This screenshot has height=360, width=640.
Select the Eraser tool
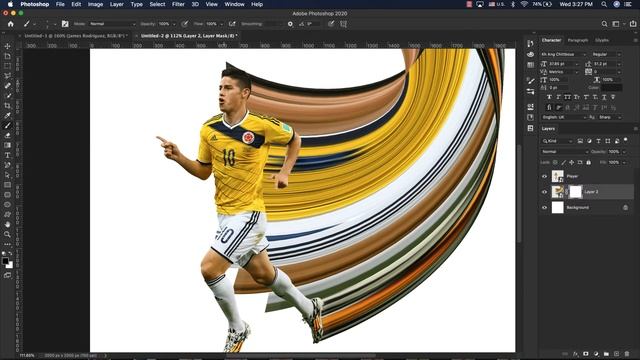[7, 136]
